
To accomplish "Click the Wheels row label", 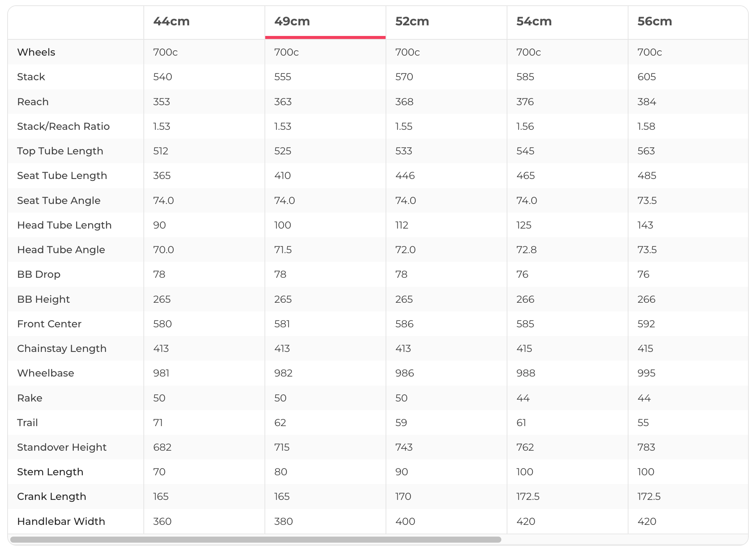I will point(36,52).
